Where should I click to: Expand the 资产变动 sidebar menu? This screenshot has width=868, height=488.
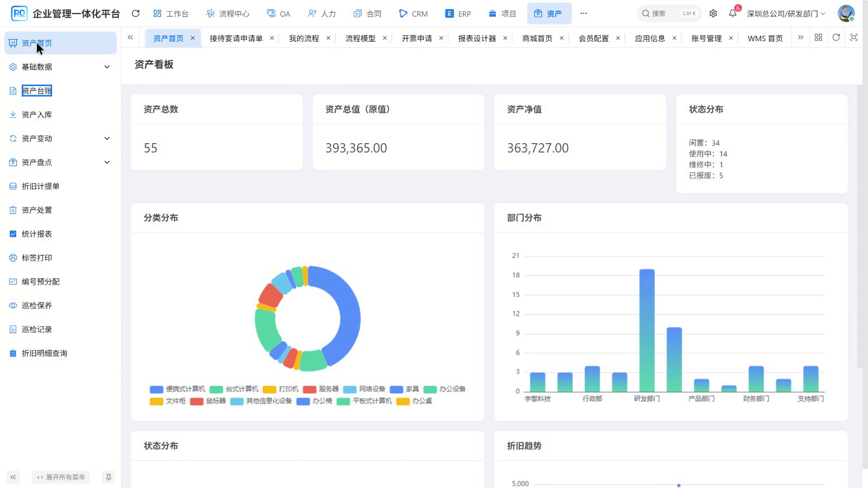pos(60,138)
